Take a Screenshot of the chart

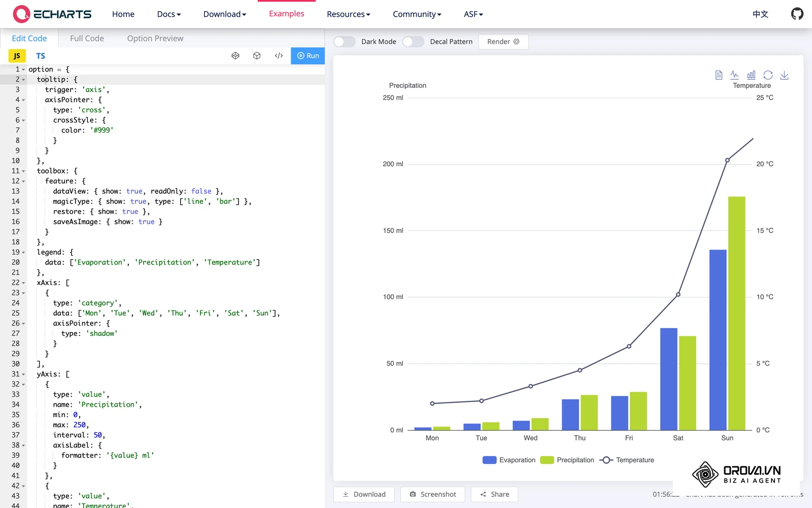(x=433, y=494)
